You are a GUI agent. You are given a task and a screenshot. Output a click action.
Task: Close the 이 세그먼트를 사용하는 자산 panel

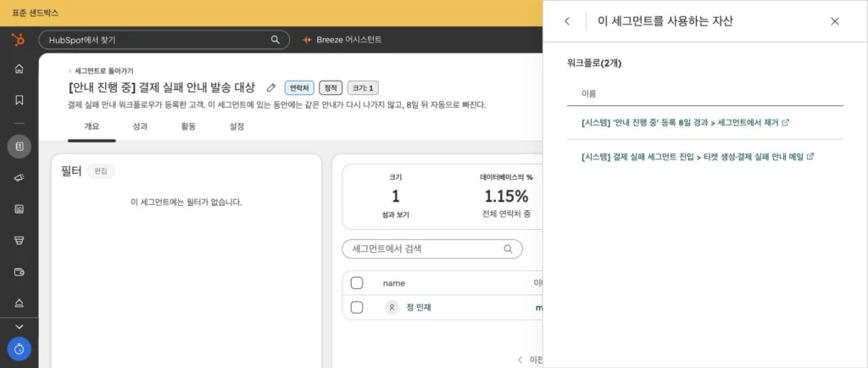(835, 21)
